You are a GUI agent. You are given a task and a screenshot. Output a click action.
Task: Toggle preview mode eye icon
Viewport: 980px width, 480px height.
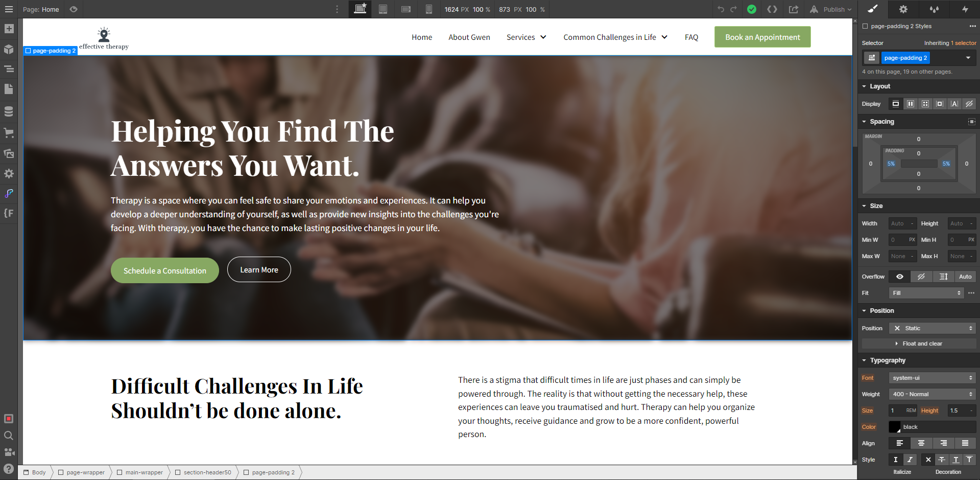[x=74, y=9]
